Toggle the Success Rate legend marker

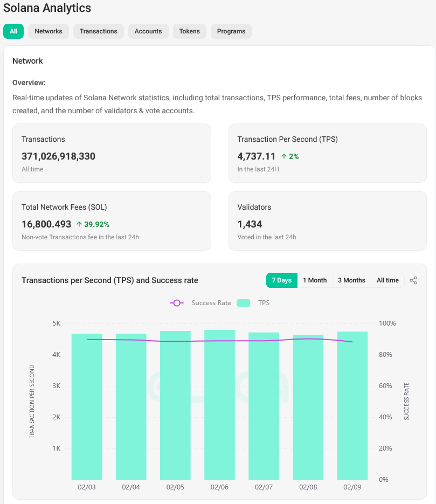pos(177,303)
